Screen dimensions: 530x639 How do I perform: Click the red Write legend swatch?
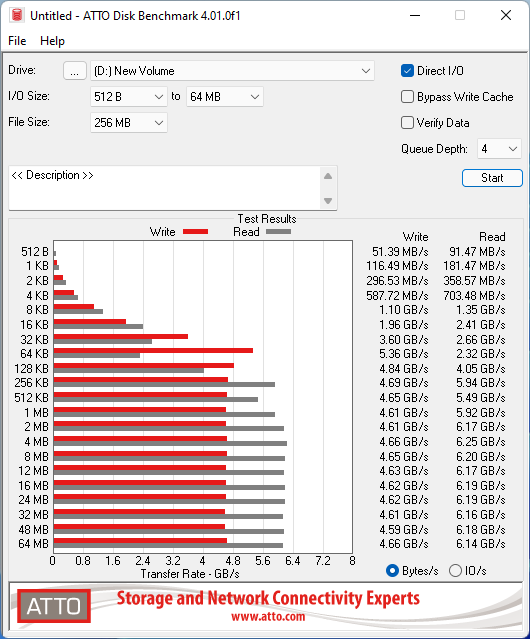point(196,231)
